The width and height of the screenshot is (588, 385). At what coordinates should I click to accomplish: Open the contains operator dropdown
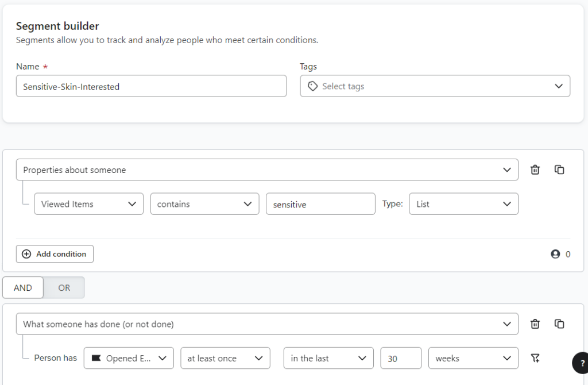click(204, 203)
